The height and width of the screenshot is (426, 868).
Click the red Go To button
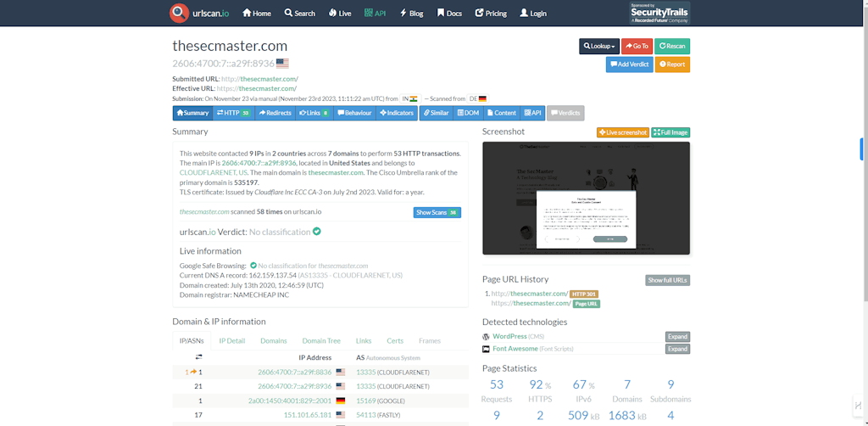(637, 46)
